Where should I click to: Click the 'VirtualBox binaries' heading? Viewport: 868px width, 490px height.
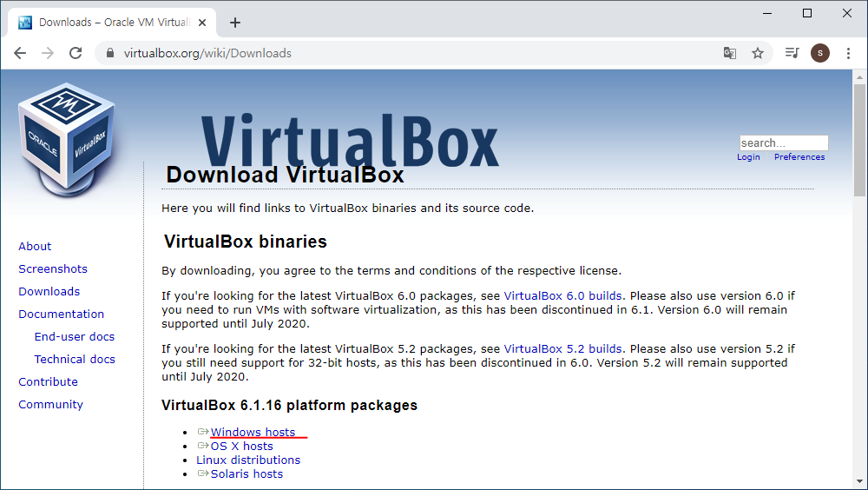click(246, 242)
